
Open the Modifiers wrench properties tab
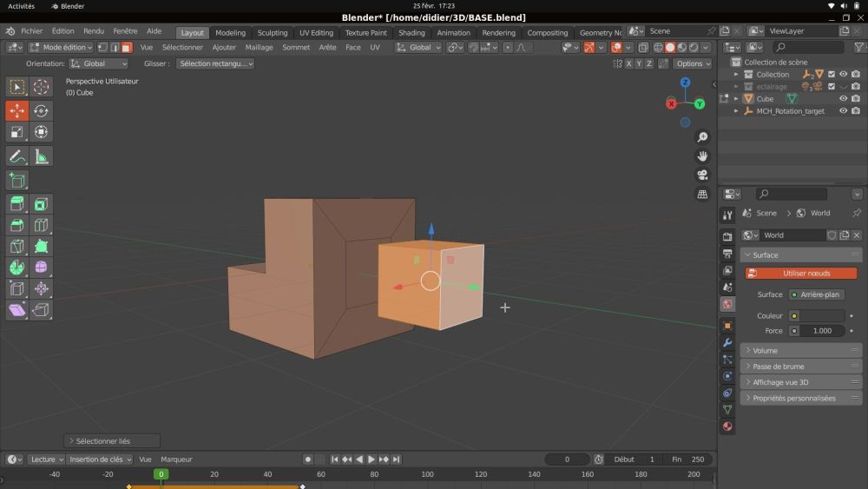tap(728, 343)
